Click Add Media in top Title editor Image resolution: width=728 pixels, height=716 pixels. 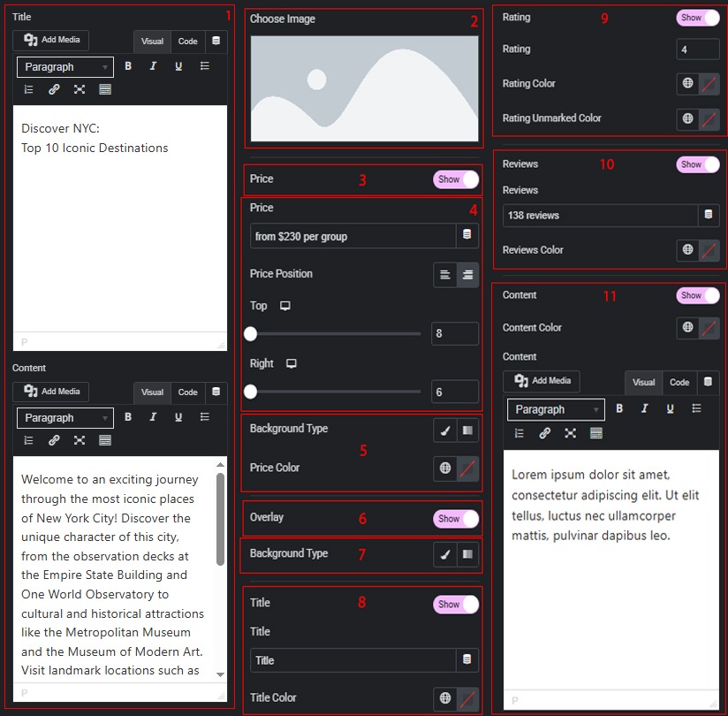(x=51, y=41)
